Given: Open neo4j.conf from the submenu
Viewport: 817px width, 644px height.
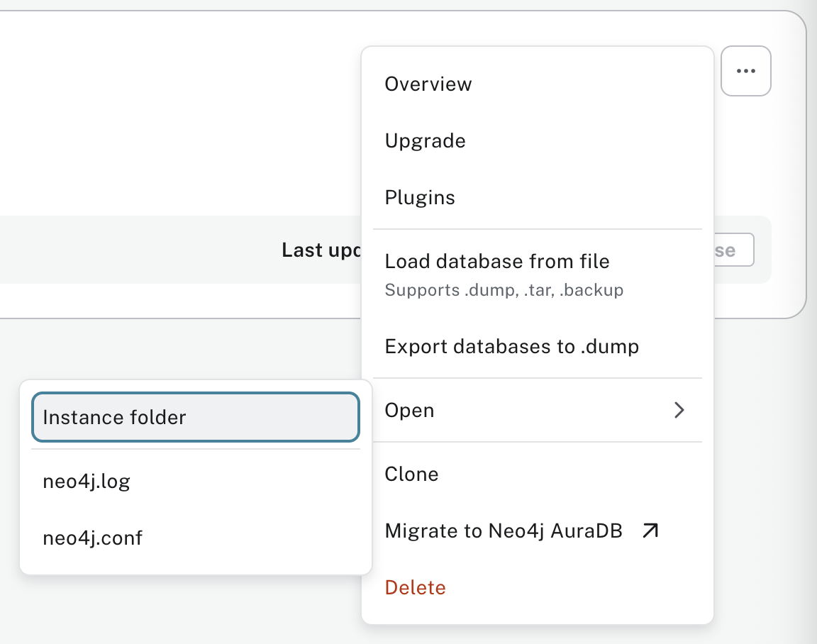Looking at the screenshot, I should click(x=92, y=538).
